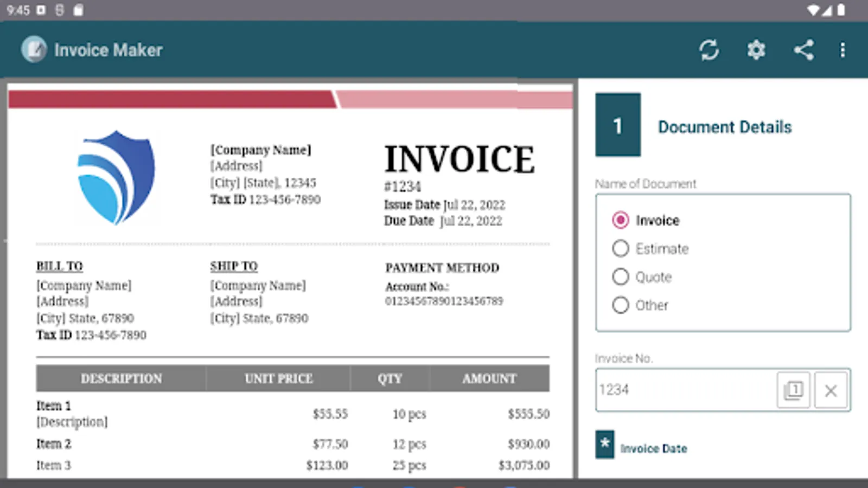Tap the UNIT PRICE column header
The image size is (868, 488).
(279, 378)
